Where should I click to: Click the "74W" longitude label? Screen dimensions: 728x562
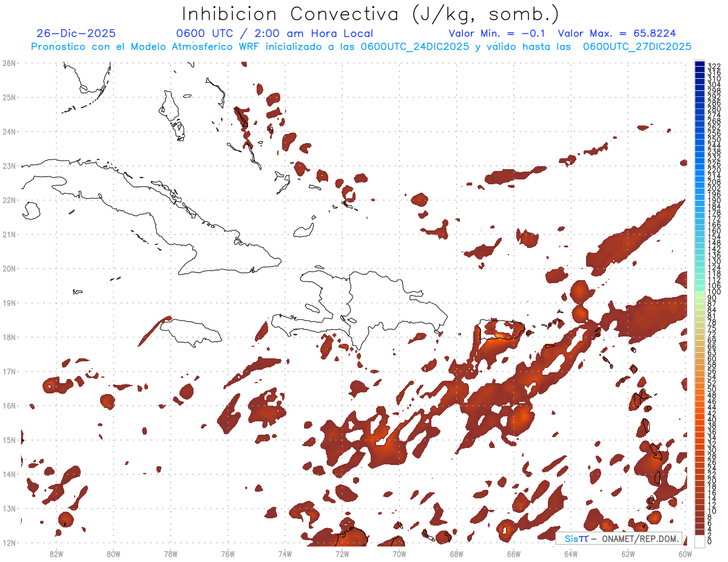pos(285,553)
